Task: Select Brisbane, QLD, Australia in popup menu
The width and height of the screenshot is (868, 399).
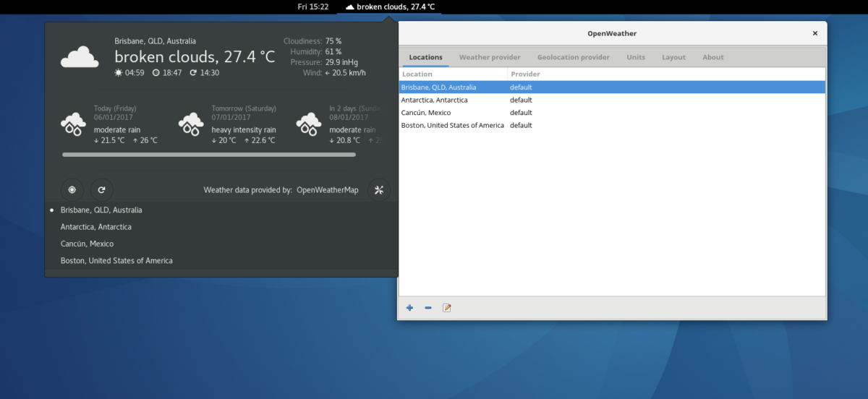Action: point(221,210)
